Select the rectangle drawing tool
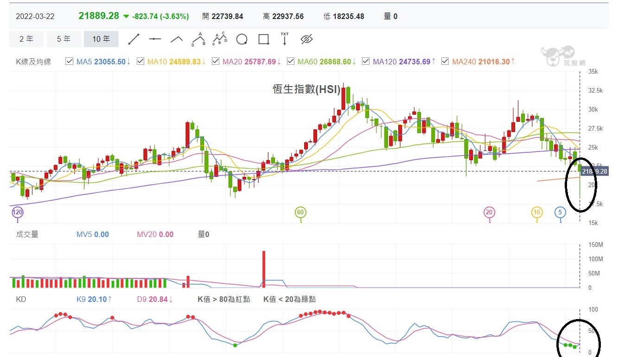The image size is (644, 357). point(263,39)
